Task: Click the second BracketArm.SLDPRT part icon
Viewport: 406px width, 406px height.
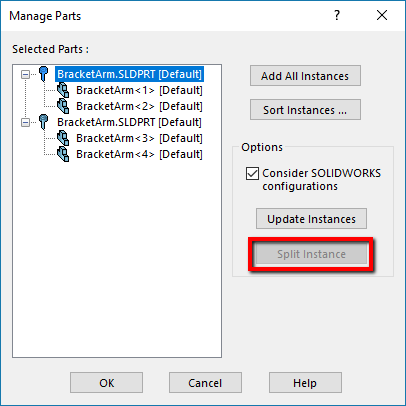Action: click(43, 122)
